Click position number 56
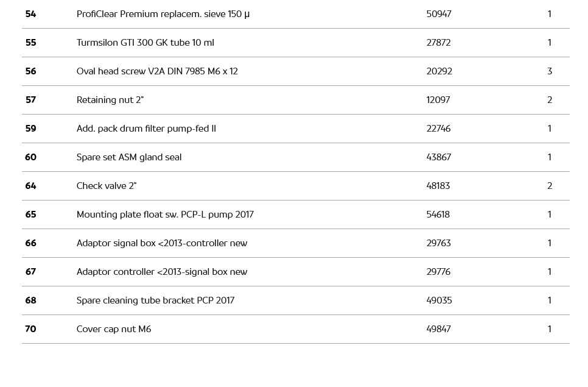Viewport: 588px width, 387px height. [x=30, y=71]
